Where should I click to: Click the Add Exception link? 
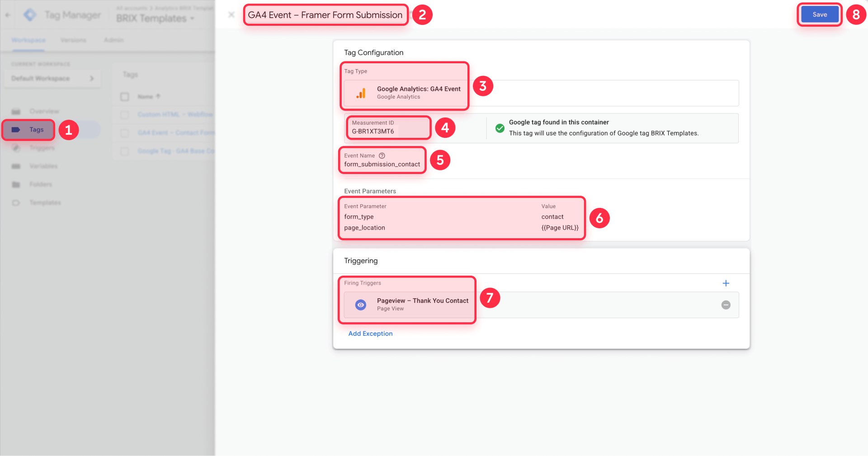point(370,334)
